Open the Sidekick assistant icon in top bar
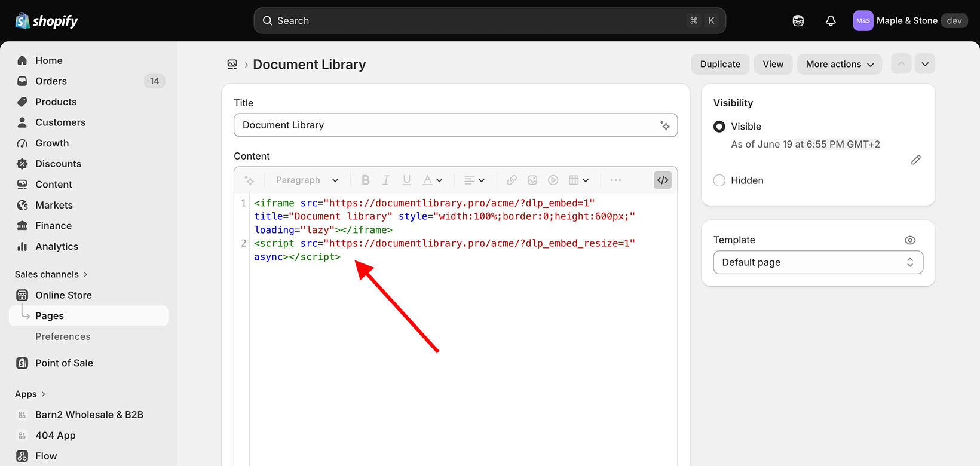The height and width of the screenshot is (466, 980). point(798,21)
